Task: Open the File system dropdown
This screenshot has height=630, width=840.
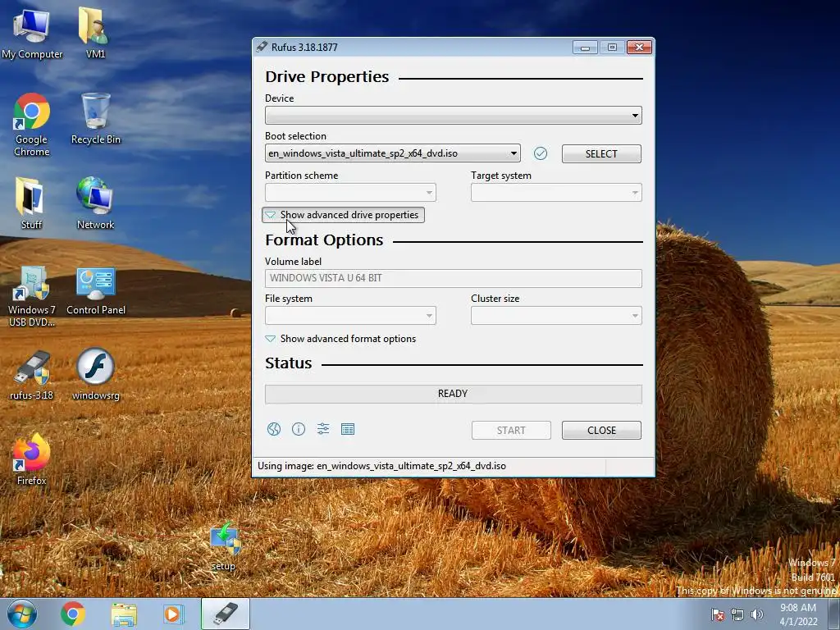Action: point(350,316)
